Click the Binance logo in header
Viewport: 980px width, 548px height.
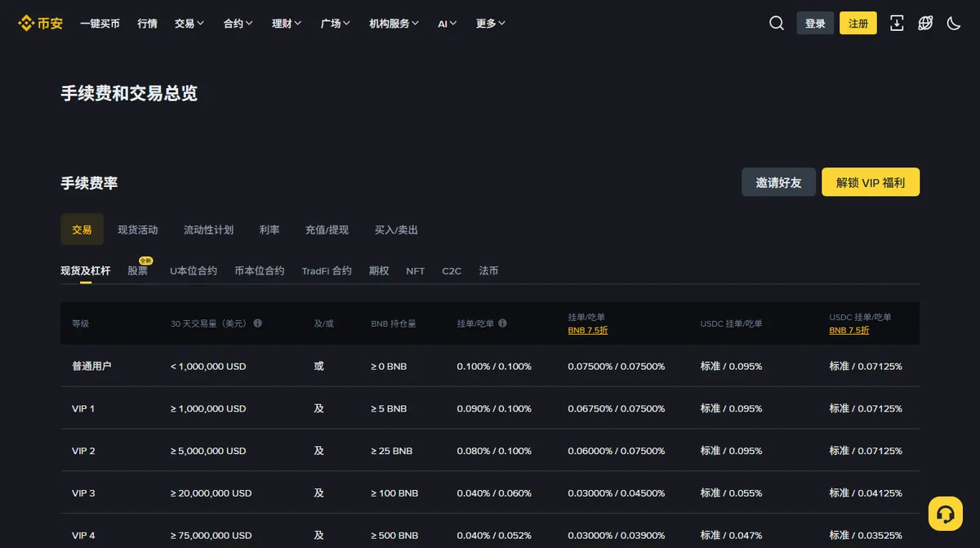pyautogui.click(x=41, y=23)
